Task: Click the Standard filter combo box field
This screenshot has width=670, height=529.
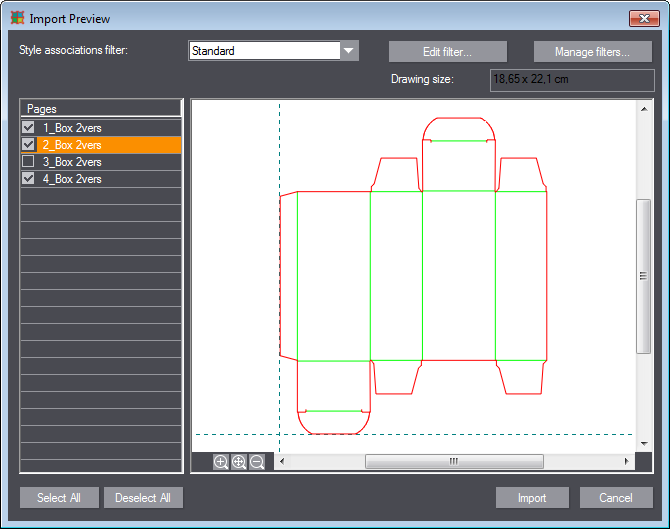Action: pyautogui.click(x=264, y=51)
